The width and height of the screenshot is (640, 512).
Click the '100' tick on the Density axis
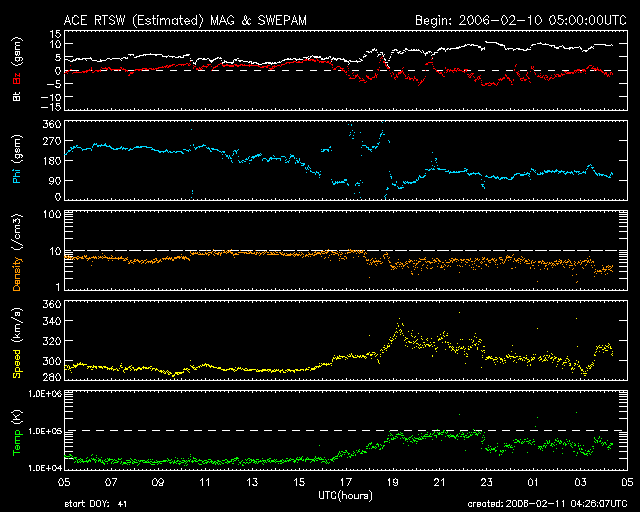(52, 214)
